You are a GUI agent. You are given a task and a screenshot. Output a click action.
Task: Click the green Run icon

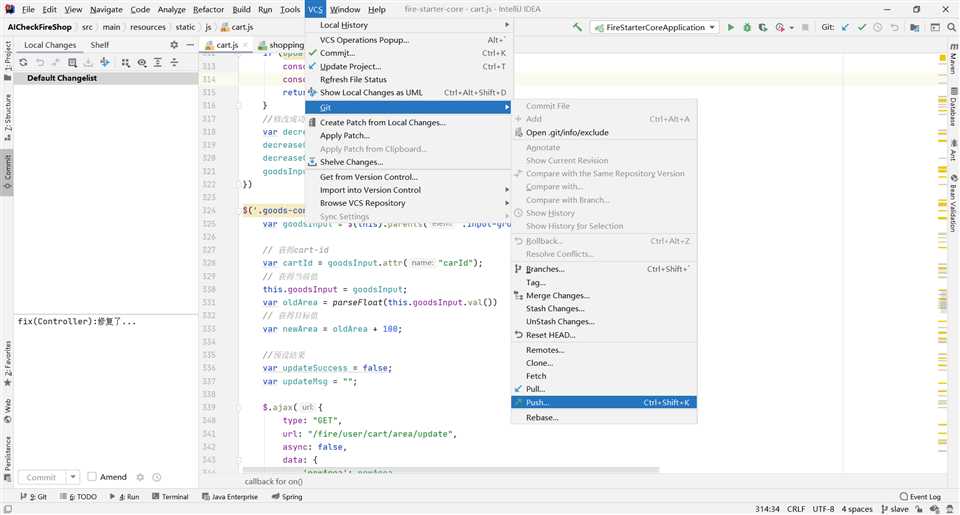(x=730, y=27)
